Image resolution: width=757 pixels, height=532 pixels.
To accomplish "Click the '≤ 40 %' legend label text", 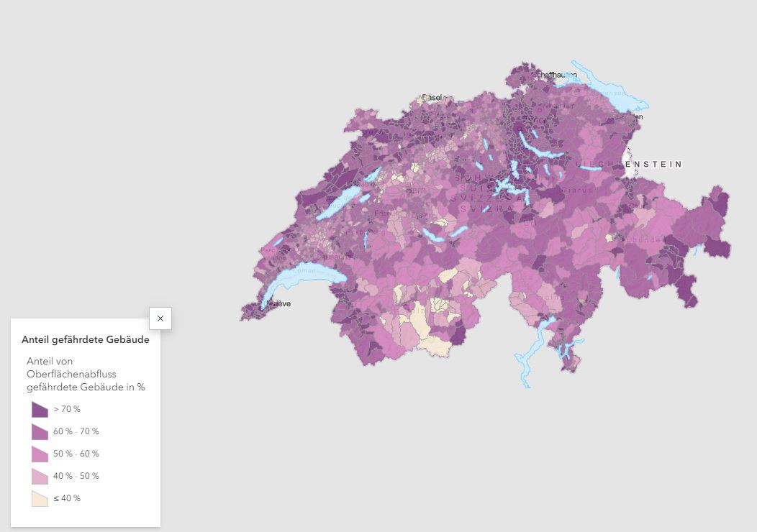I will (67, 499).
